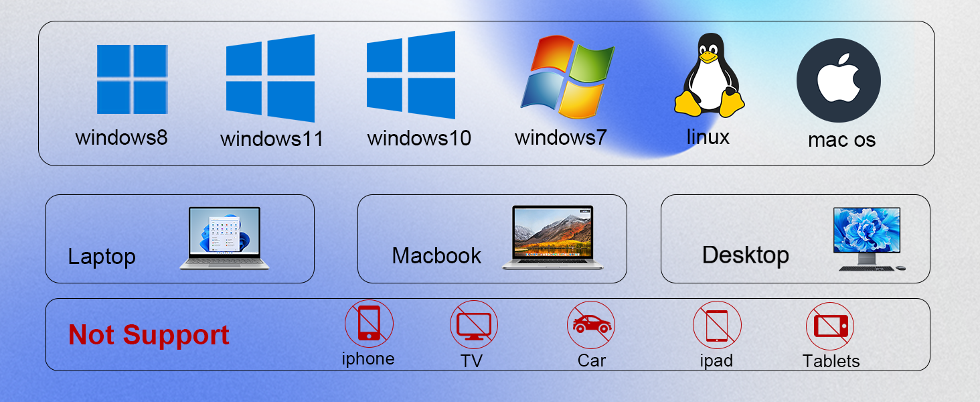Screen dimensions: 980x402
Task: Click the red "Not Support" heading
Action: [x=149, y=334]
